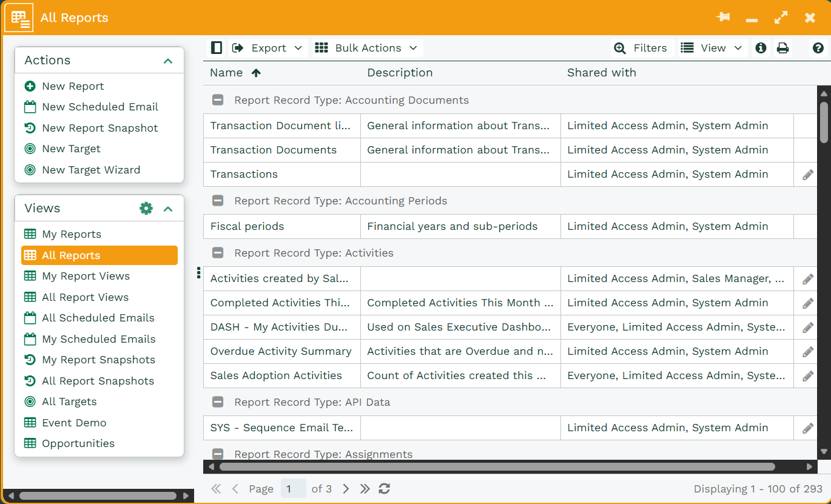Open the Bulk Actions dropdown

pyautogui.click(x=367, y=48)
